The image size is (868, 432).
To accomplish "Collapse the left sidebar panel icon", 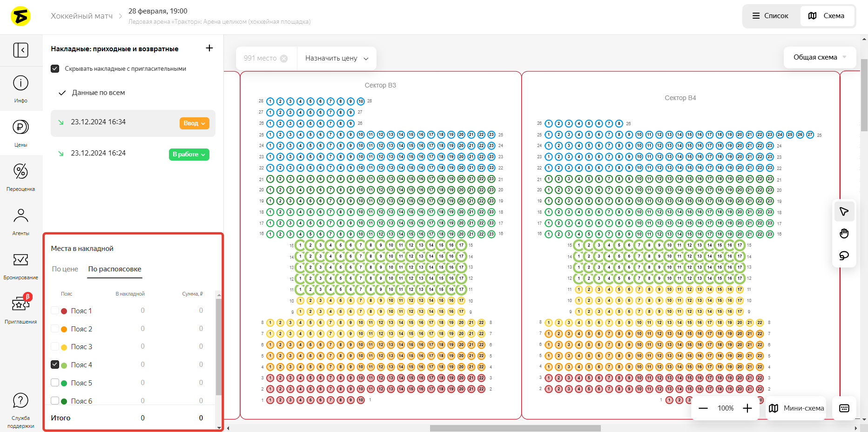I will click(x=20, y=50).
